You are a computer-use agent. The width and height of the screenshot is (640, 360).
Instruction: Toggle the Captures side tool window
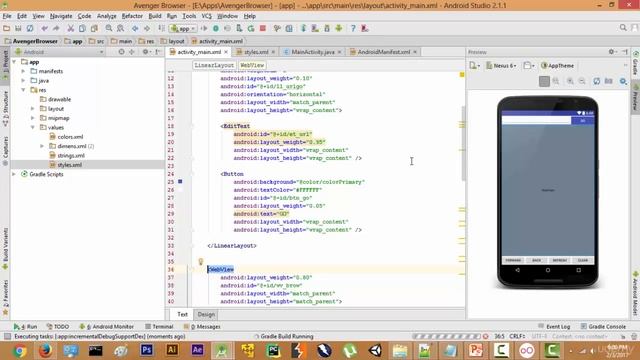[x=5, y=151]
